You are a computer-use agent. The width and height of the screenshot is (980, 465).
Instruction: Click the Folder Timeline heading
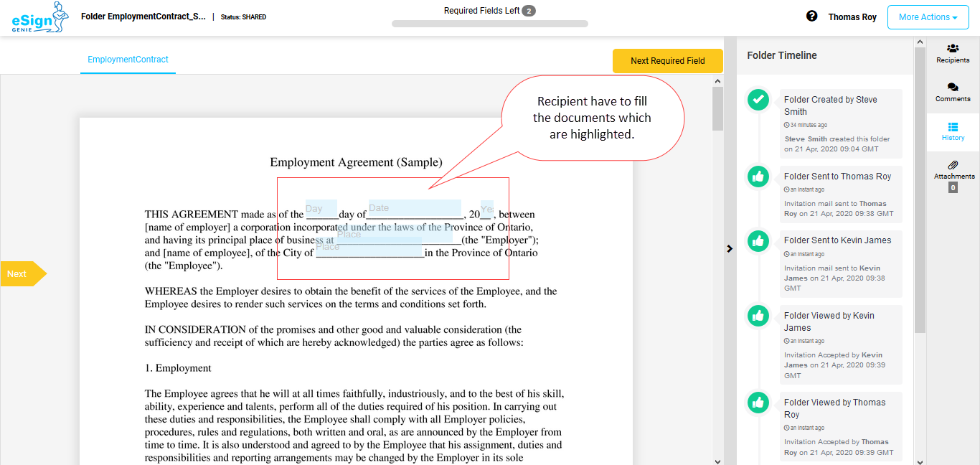click(x=782, y=55)
